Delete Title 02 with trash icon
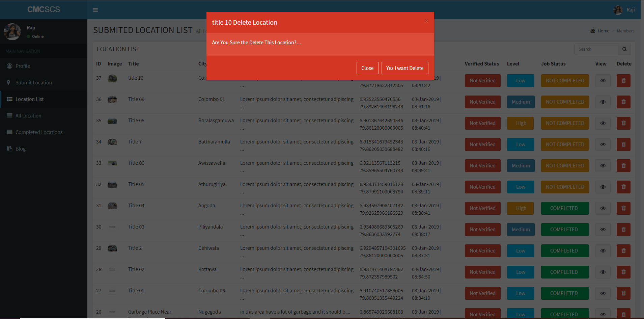The width and height of the screenshot is (644, 319). tap(623, 272)
